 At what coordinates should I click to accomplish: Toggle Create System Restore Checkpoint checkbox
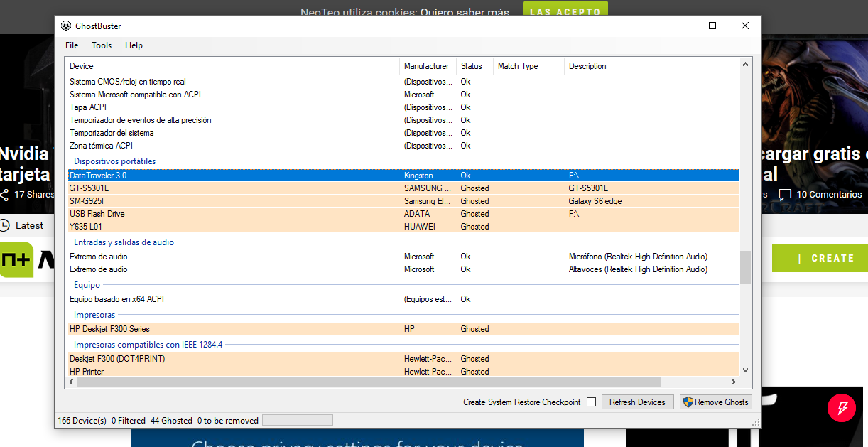591,402
